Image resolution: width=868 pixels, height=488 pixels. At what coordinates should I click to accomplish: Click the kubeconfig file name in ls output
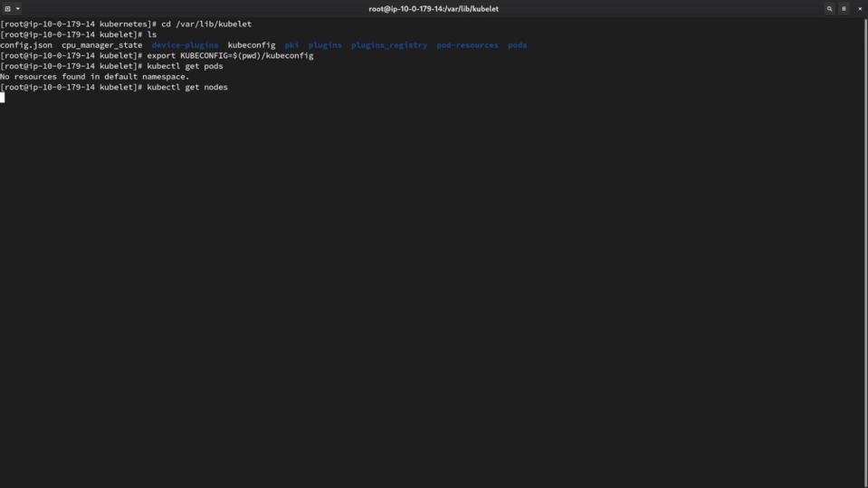click(x=252, y=45)
